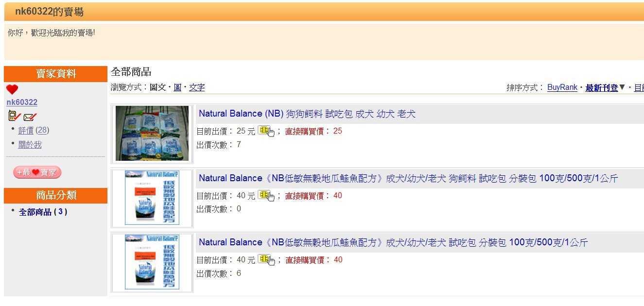
Task: Click the 商品分類 section header
Action: 55,195
